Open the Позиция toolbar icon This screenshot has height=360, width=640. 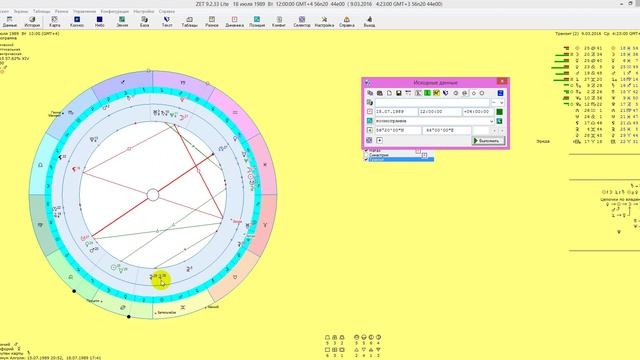tap(257, 22)
